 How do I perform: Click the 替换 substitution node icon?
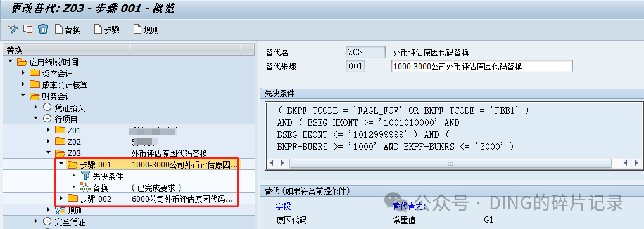85,188
